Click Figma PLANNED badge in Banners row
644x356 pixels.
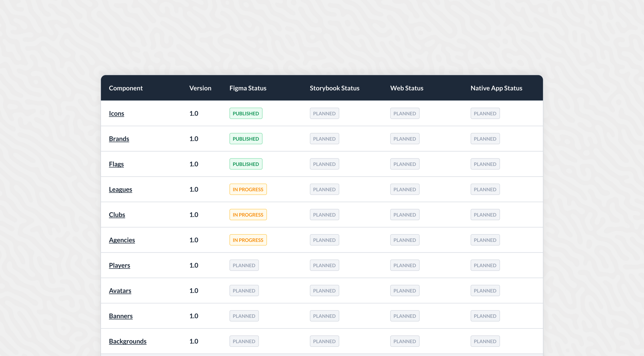pyautogui.click(x=244, y=316)
